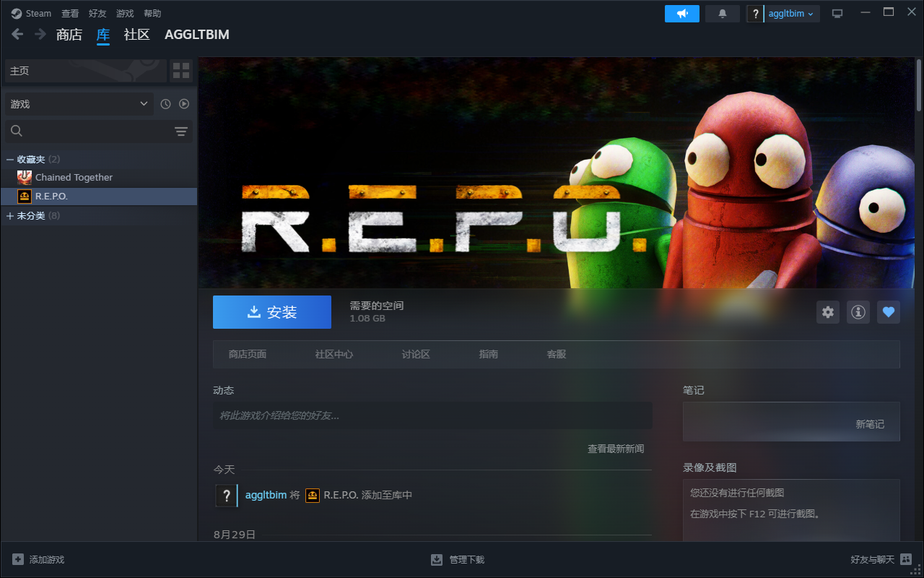Click the main page vertical scrollbar
The width and height of the screenshot is (924, 578).
(919, 87)
